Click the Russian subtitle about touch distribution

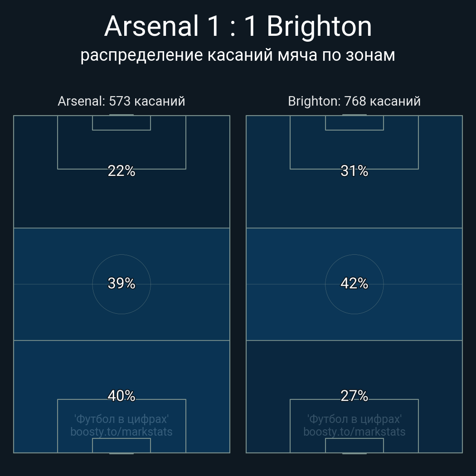click(238, 55)
